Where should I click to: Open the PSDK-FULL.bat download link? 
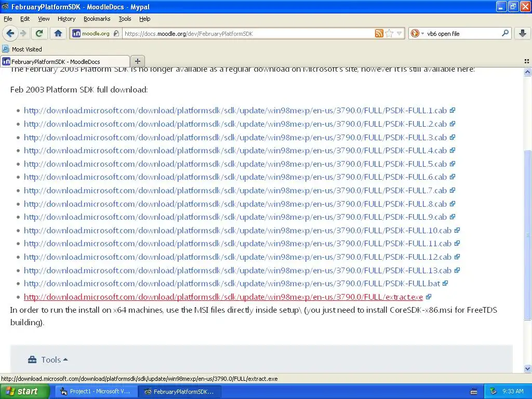point(232,284)
